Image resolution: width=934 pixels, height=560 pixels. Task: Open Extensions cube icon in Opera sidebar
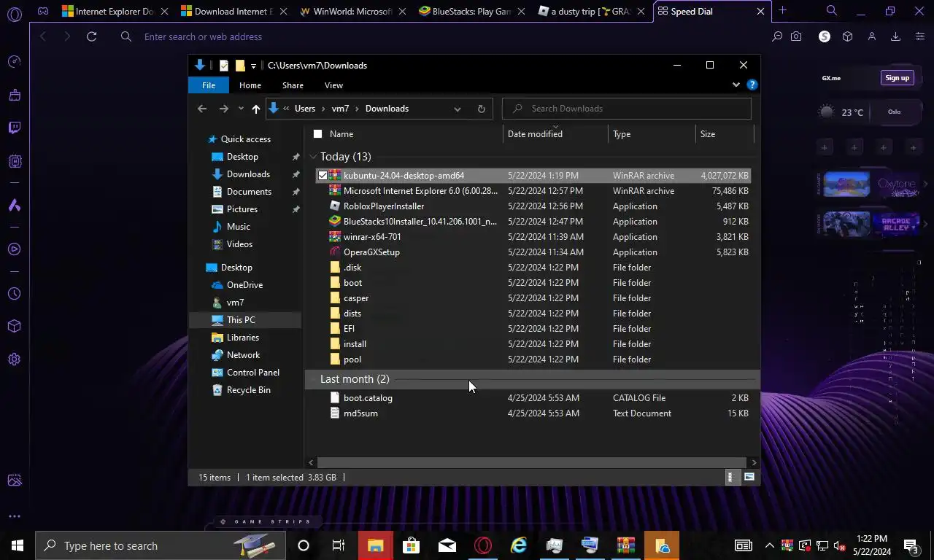(15, 326)
